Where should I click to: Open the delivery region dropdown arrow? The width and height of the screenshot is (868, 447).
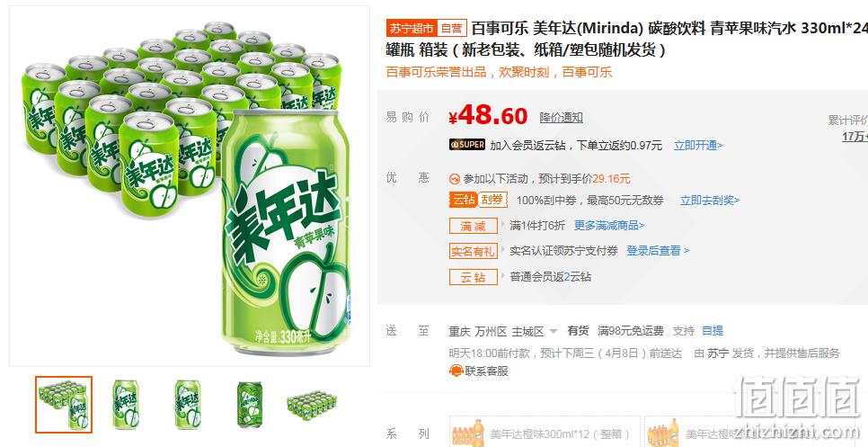553,332
